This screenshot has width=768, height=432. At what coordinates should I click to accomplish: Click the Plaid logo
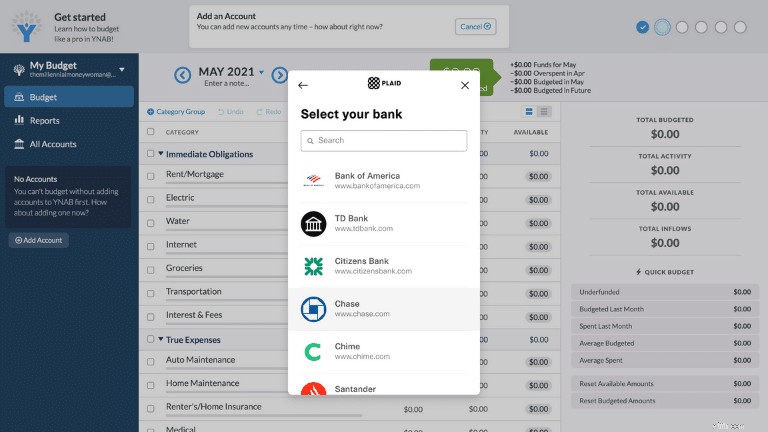[384, 83]
